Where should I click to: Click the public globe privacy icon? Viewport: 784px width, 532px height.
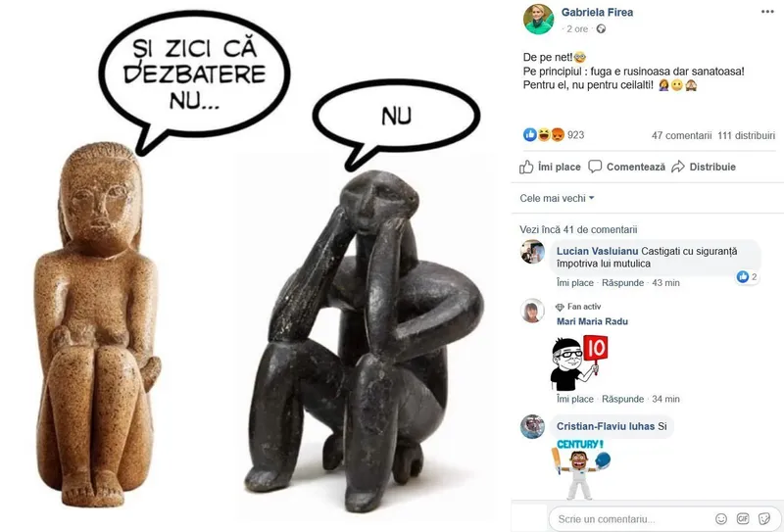click(601, 29)
